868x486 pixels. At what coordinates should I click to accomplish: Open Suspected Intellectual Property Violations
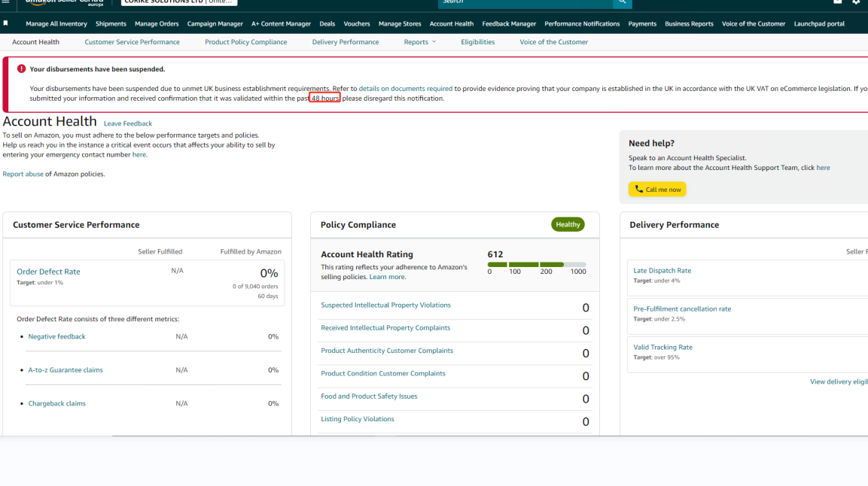(x=386, y=305)
